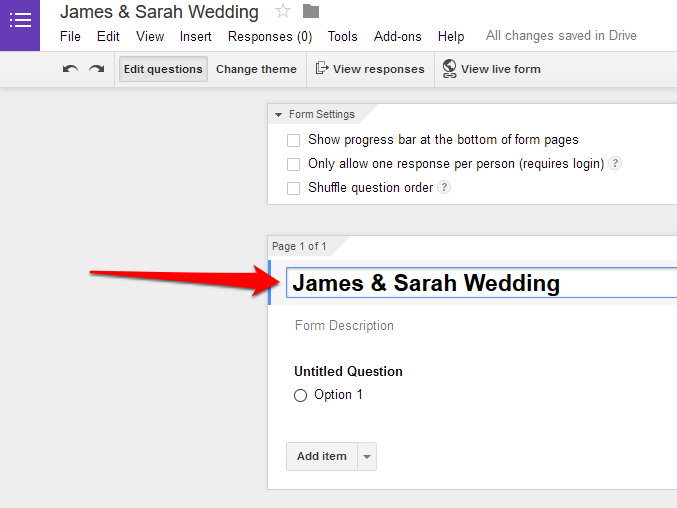Image resolution: width=677 pixels, height=508 pixels.
Task: Undo the last action
Action: (x=70, y=69)
